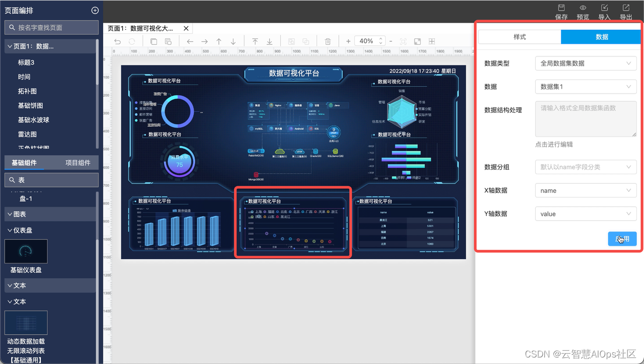Focus the 按名字查找页面 search field
The image size is (644, 364).
(51, 27)
